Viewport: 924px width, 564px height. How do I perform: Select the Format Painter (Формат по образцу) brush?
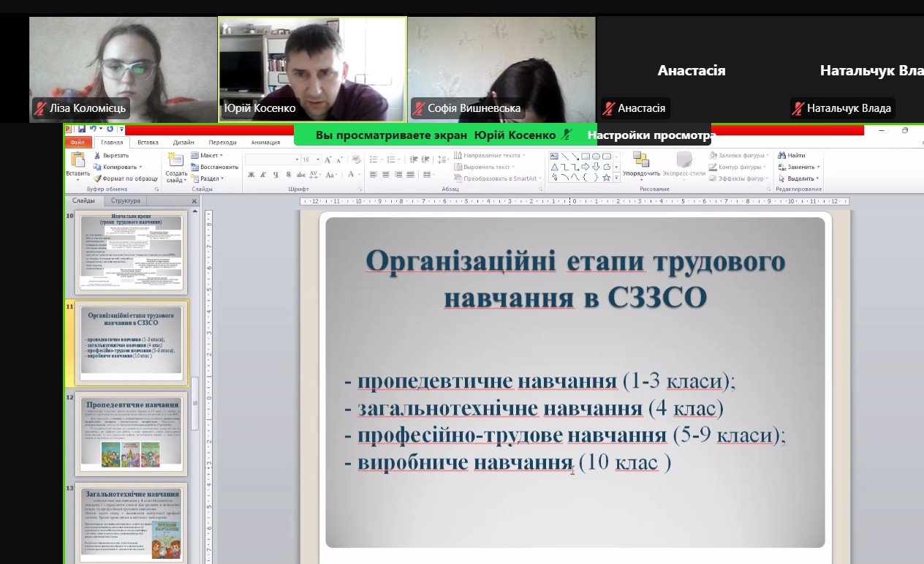coord(99,178)
